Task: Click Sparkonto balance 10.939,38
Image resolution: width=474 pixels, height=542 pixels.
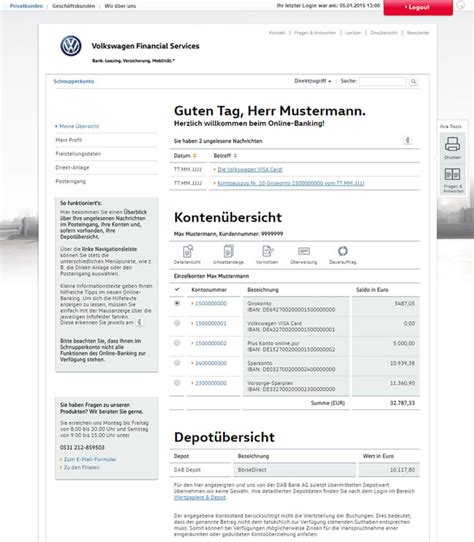Action: [402, 363]
